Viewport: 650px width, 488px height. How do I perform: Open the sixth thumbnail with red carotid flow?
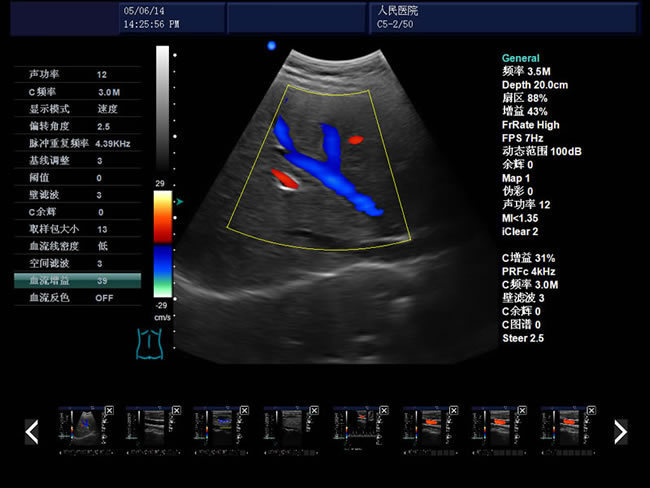tap(428, 426)
